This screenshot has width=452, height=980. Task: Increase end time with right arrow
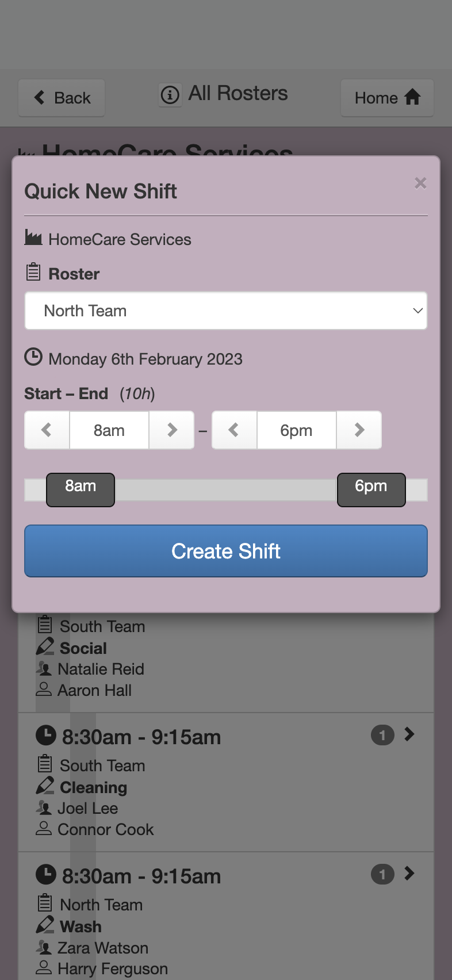pos(359,430)
